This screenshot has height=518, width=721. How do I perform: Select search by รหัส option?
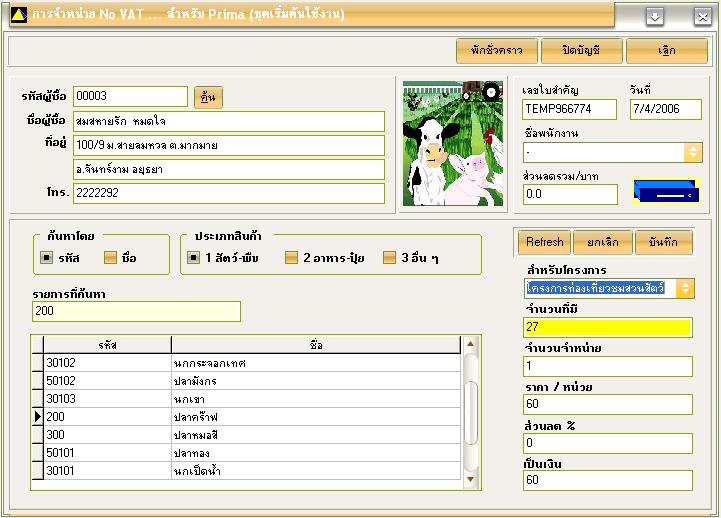tap(47, 258)
